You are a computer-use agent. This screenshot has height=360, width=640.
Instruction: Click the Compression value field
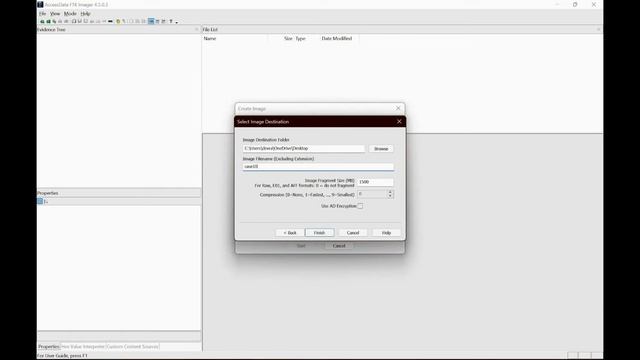[x=372, y=194]
